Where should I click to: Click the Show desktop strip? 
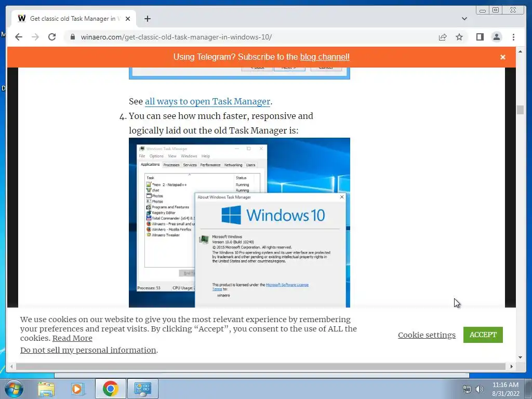(528, 389)
